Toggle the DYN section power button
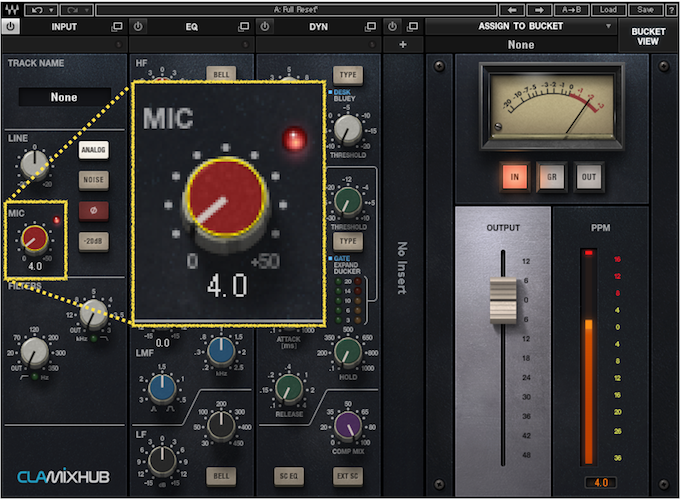 [265, 26]
